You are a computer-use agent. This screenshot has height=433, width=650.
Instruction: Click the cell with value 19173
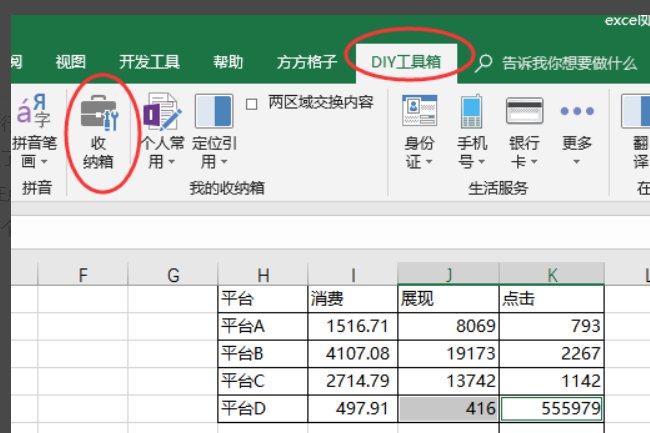pyautogui.click(x=448, y=353)
